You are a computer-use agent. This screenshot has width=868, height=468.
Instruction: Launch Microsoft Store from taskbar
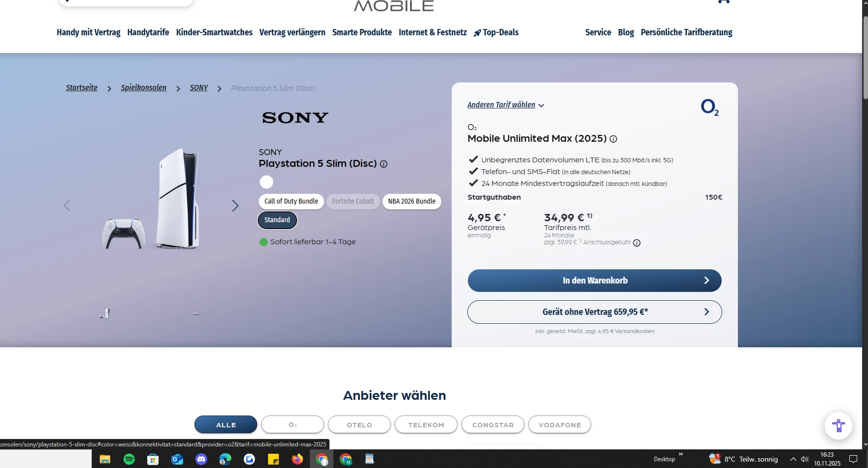[153, 459]
